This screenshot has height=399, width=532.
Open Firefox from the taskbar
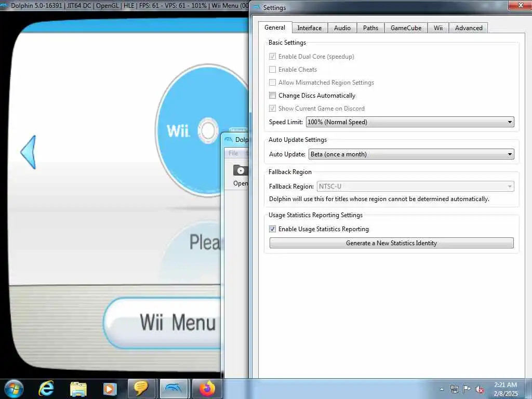(x=207, y=389)
